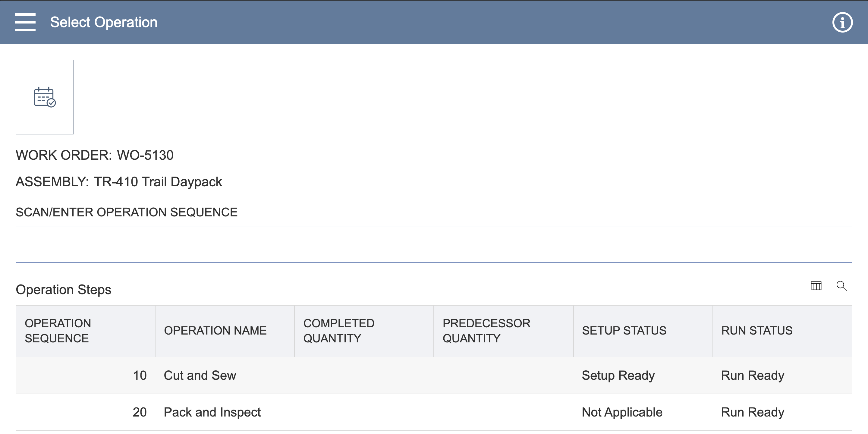Image resolution: width=868 pixels, height=434 pixels.
Task: Click the Completed Quantity column header
Action: point(364,331)
